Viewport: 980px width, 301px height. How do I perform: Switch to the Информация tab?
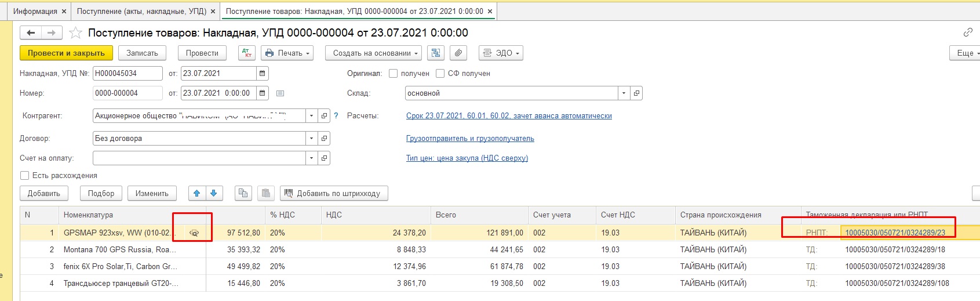(35, 11)
